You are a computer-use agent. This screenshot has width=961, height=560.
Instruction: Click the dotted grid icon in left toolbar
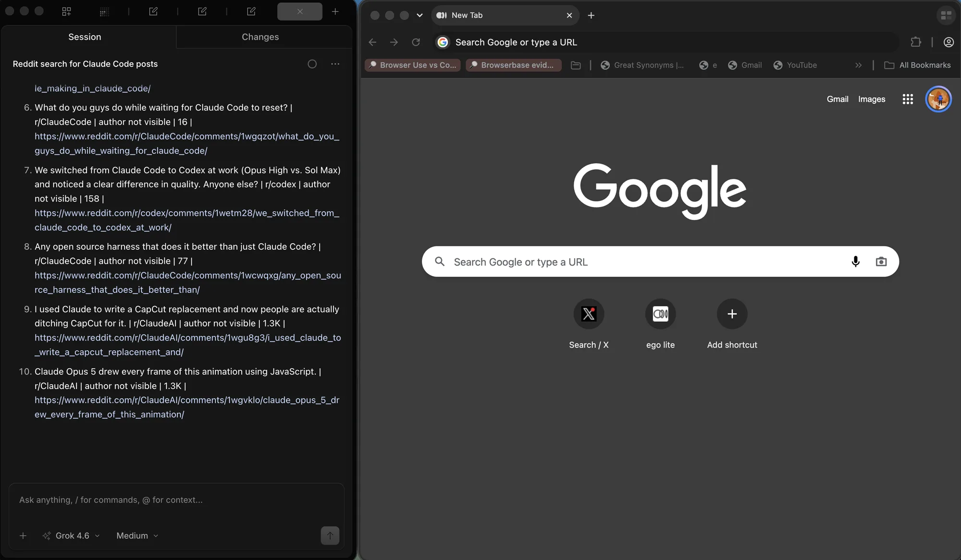(104, 12)
